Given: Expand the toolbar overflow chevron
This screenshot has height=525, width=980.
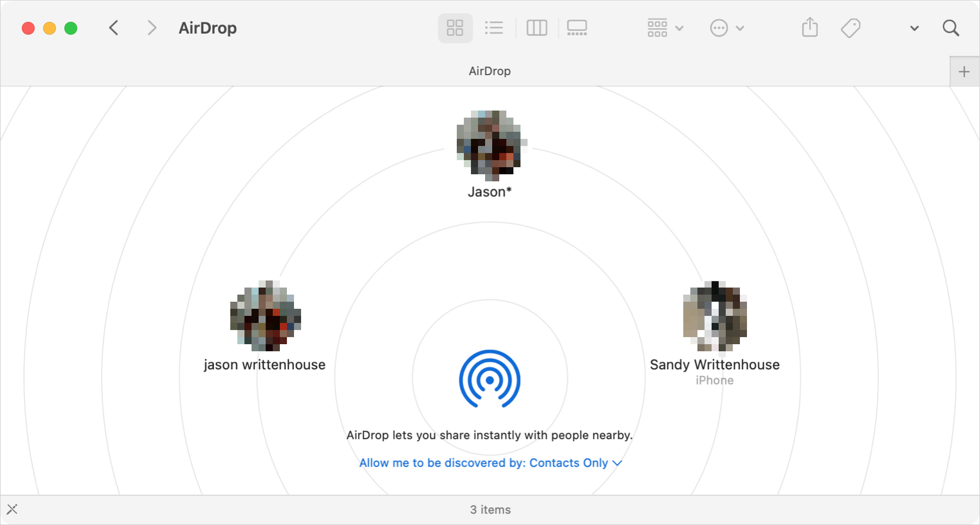Looking at the screenshot, I should pos(915,28).
